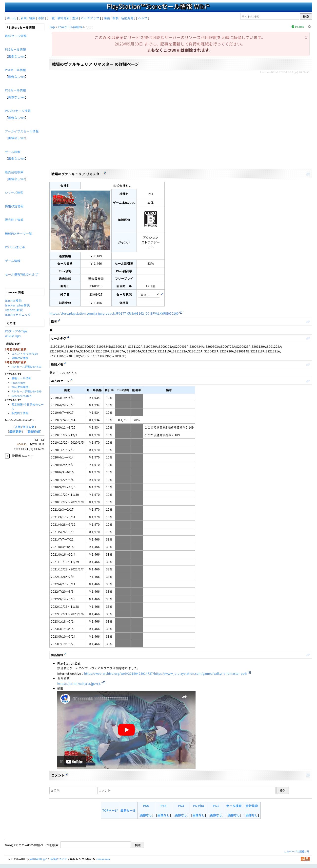Open the PlayStation store product URL
The width and height of the screenshot is (317, 868).
[x=114, y=313]
